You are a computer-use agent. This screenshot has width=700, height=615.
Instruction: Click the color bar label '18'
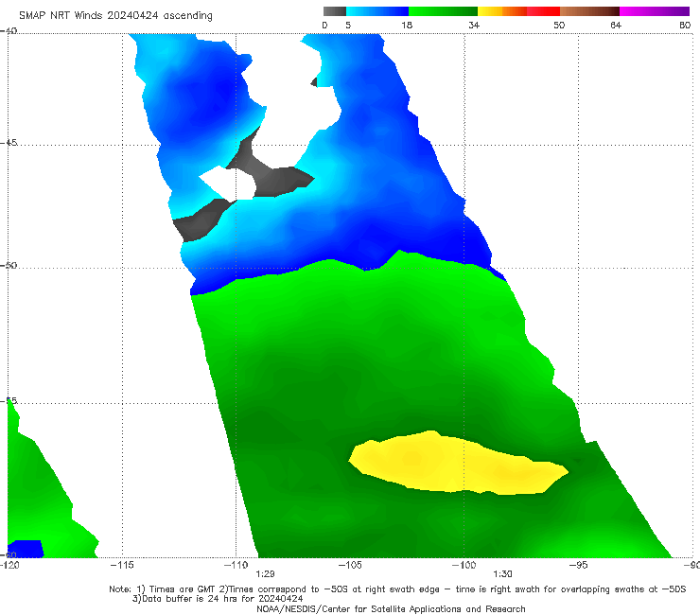(407, 25)
